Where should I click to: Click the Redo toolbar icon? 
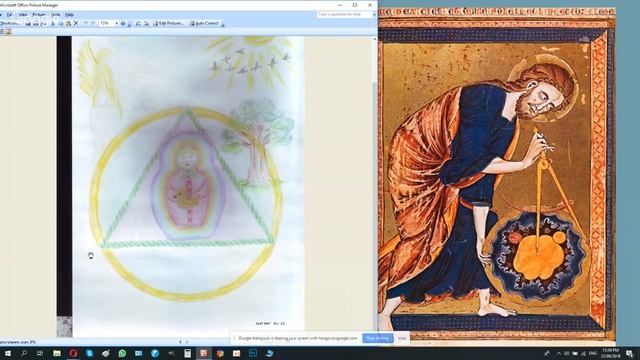tap(93, 24)
